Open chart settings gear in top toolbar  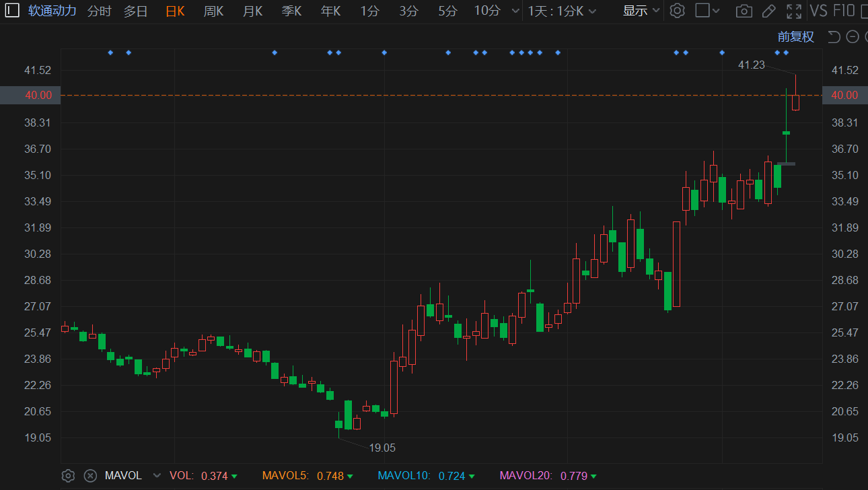tap(678, 11)
